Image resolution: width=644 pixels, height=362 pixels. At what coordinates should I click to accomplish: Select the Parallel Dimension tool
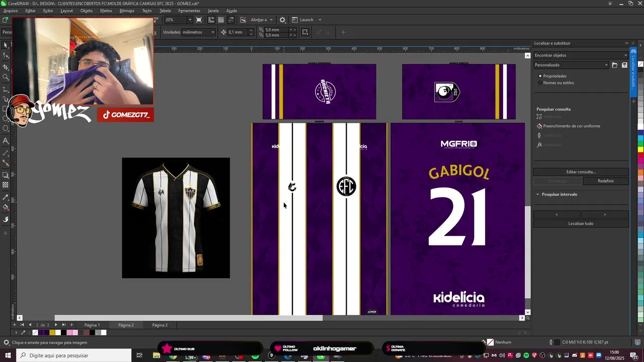pos(6,152)
